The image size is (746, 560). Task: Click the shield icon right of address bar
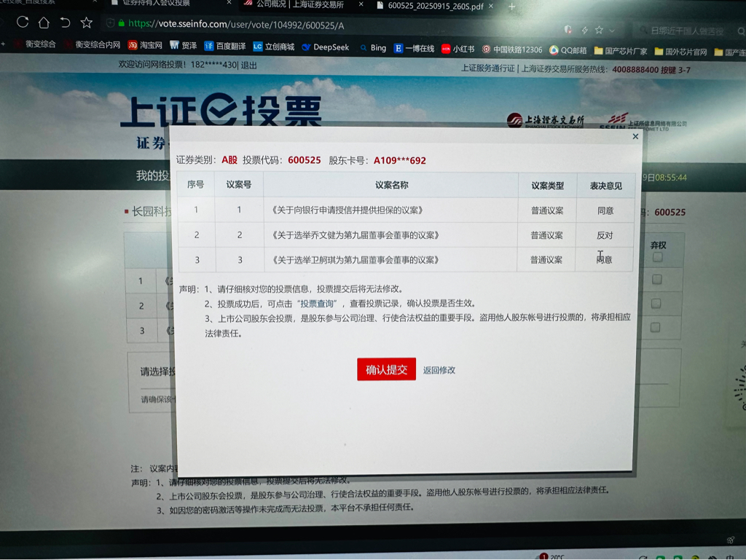(x=568, y=29)
